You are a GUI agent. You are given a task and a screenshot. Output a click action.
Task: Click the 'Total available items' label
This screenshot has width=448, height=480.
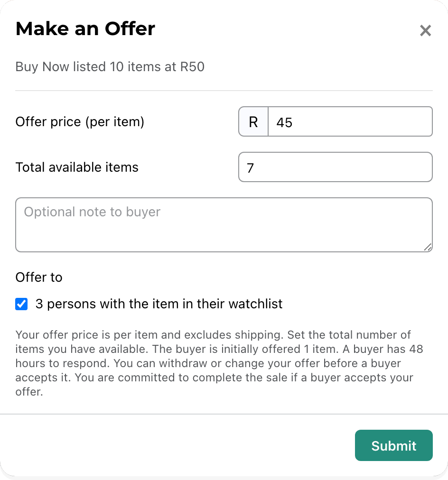click(x=77, y=167)
